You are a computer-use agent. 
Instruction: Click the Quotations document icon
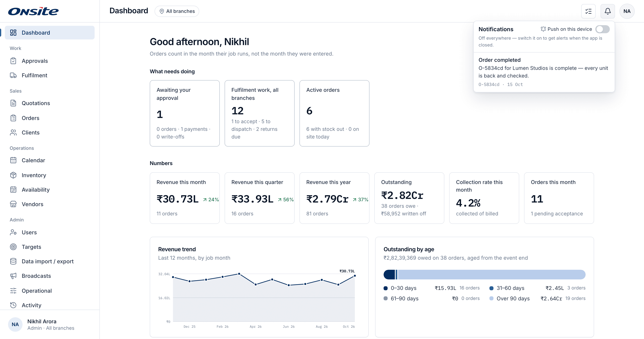pos(13,103)
